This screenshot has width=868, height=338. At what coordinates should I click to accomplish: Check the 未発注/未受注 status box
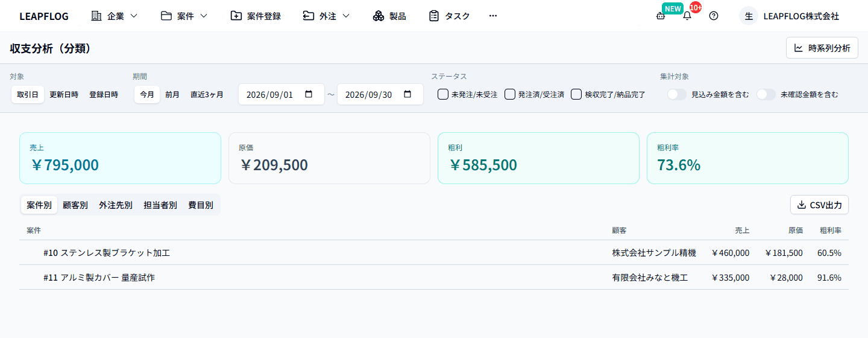442,94
